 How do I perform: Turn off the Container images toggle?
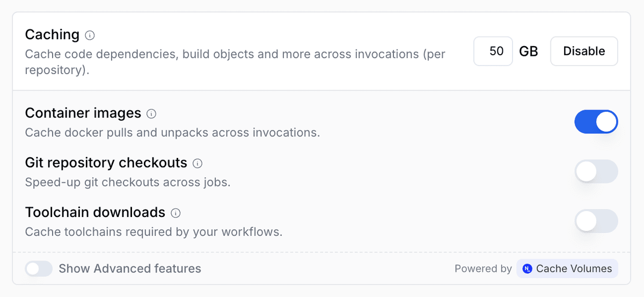[596, 122]
